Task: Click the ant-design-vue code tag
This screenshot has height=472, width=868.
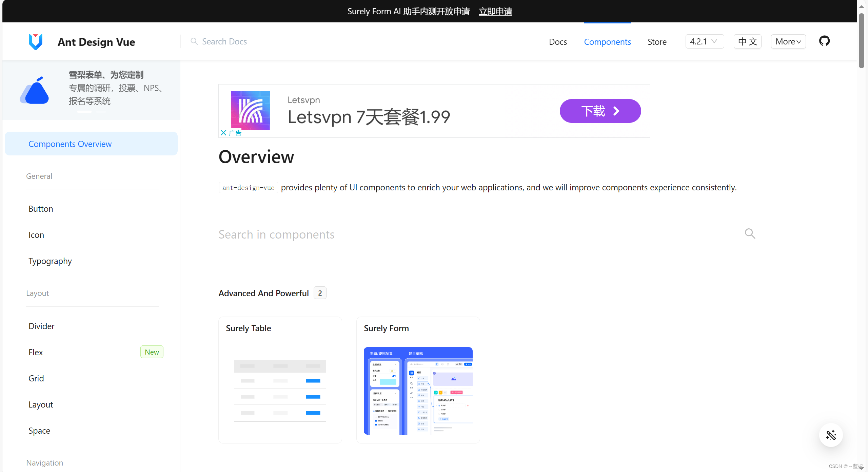Action: pyautogui.click(x=248, y=188)
